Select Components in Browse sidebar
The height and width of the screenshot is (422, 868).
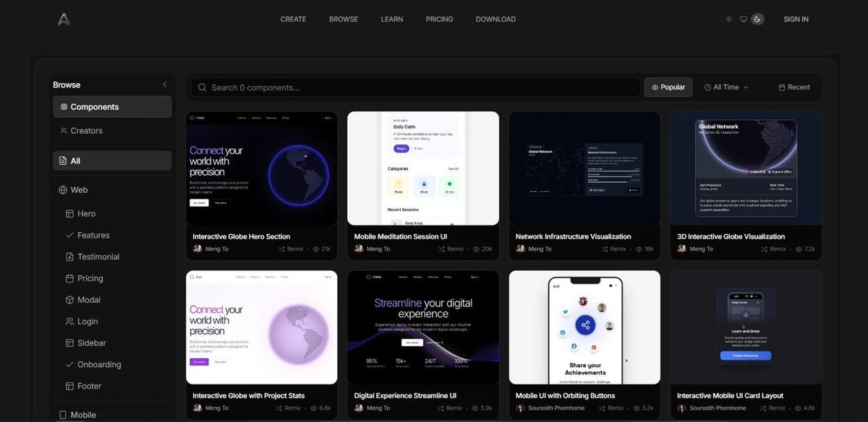tap(112, 107)
